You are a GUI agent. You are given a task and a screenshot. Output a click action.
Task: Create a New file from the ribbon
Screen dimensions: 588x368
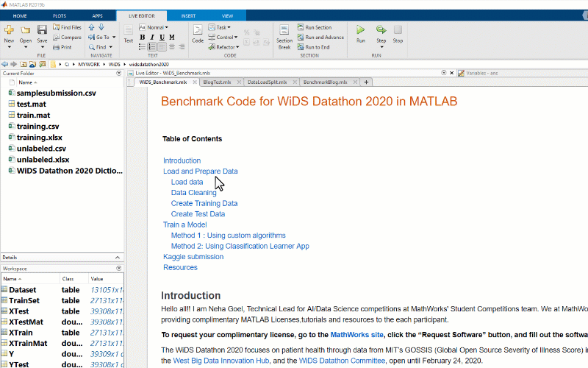tap(9, 33)
